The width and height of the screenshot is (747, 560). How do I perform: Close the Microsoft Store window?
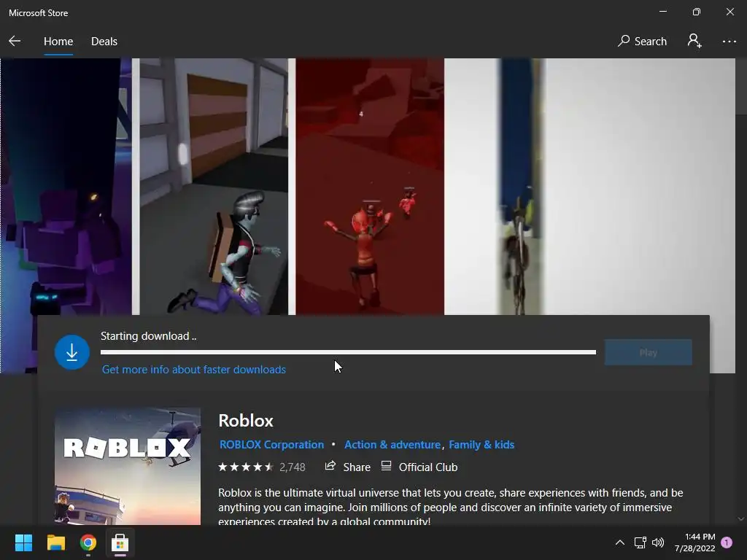[x=729, y=12]
